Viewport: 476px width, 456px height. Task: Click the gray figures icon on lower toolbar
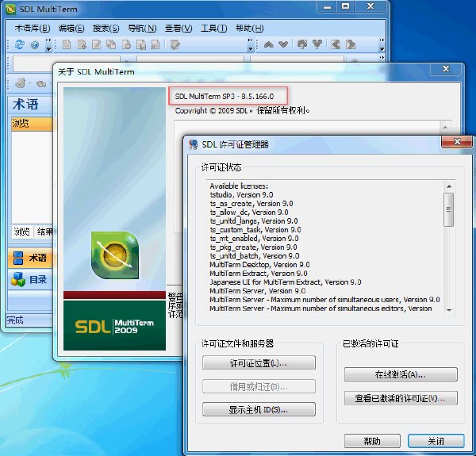21,82
